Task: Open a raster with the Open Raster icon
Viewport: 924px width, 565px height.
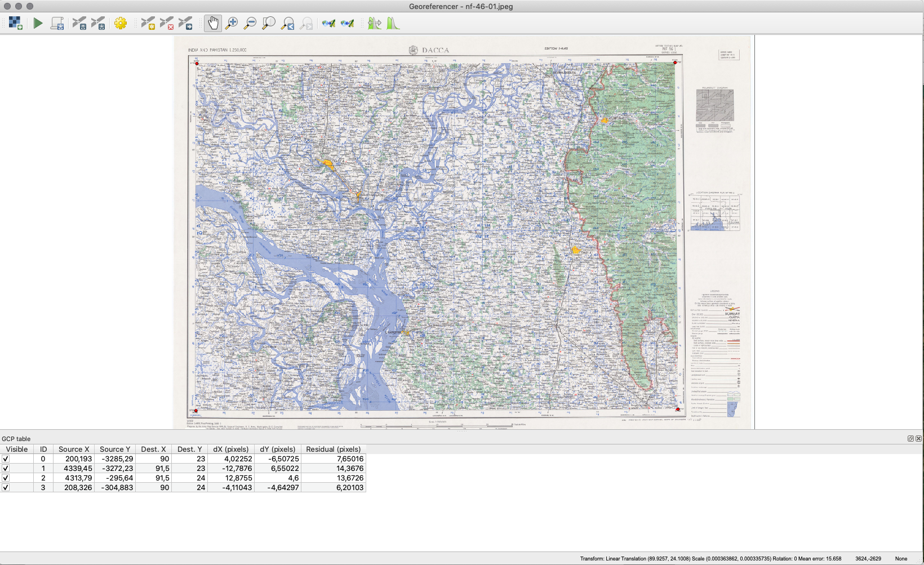Action: click(16, 23)
